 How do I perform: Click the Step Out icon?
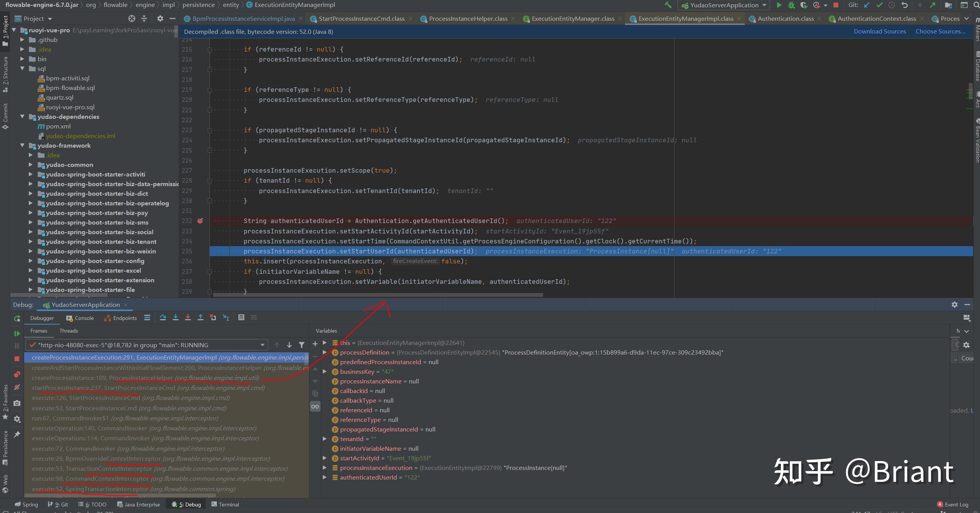(201, 318)
